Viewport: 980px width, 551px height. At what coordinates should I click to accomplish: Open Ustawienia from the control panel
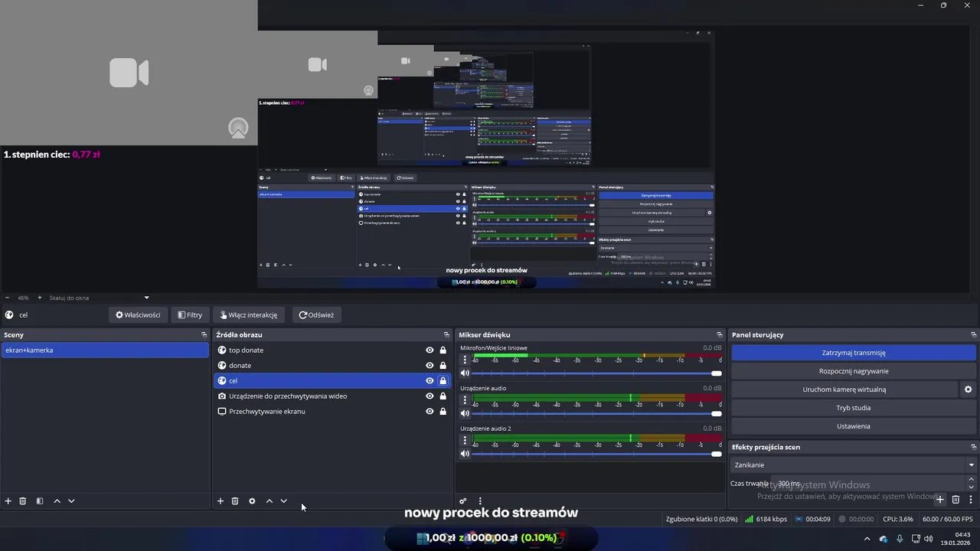pyautogui.click(x=854, y=426)
